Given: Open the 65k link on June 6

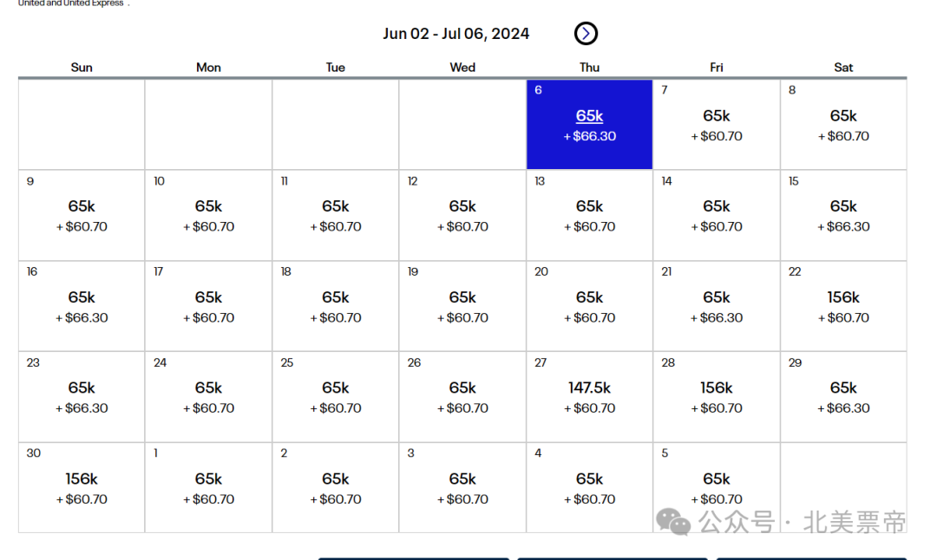Looking at the screenshot, I should point(589,116).
